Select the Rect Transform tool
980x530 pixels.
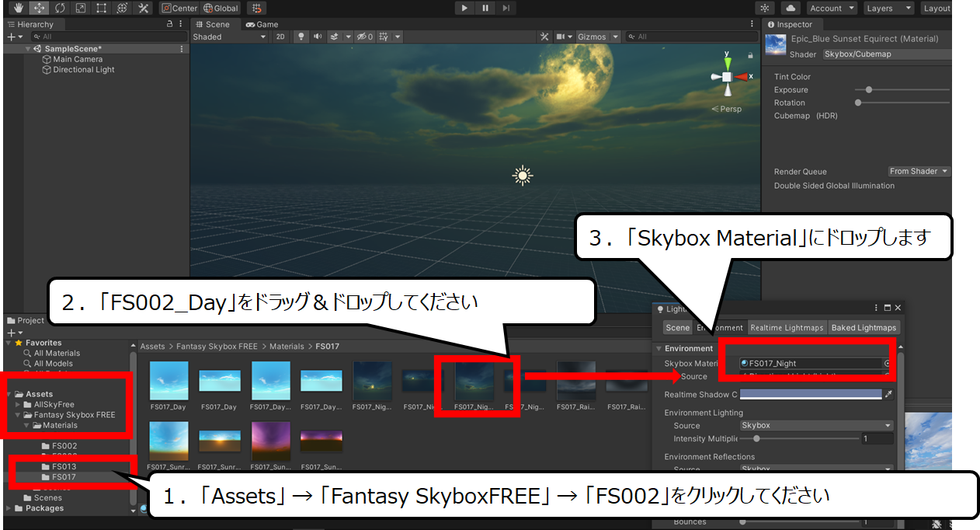[102, 8]
